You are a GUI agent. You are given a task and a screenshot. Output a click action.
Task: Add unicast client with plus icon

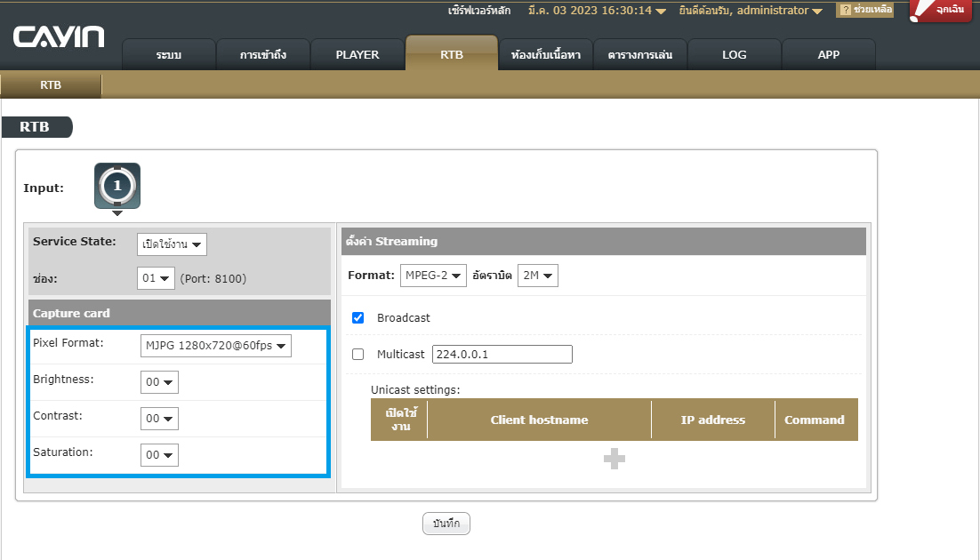(x=615, y=459)
